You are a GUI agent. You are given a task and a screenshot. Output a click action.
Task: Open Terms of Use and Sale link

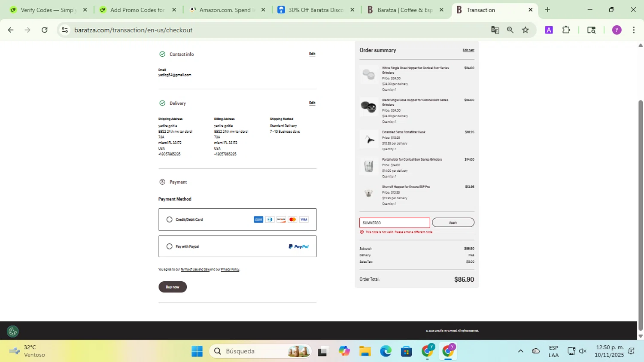tap(195, 270)
